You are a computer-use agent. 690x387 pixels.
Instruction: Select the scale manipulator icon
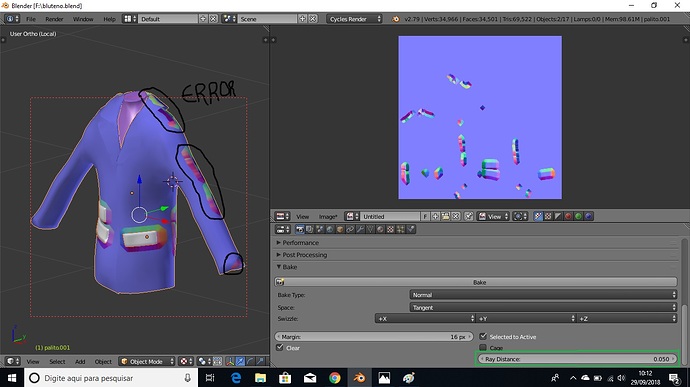[261, 361]
